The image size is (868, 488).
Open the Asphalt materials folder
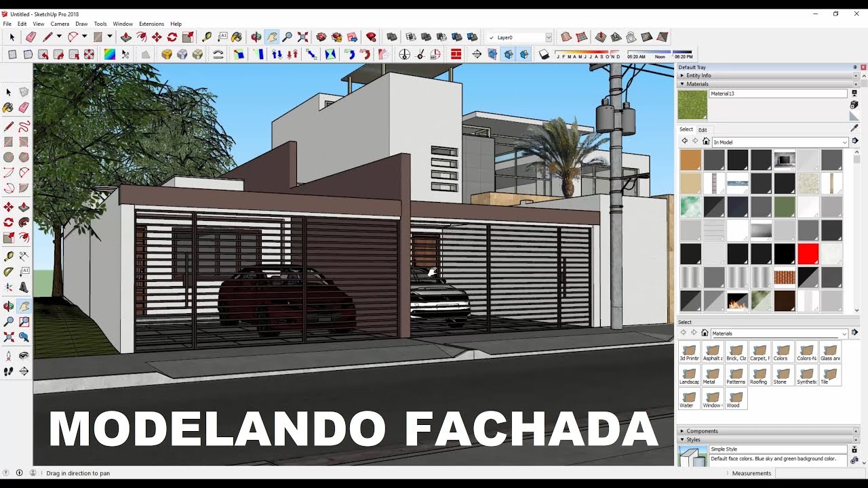[712, 353]
